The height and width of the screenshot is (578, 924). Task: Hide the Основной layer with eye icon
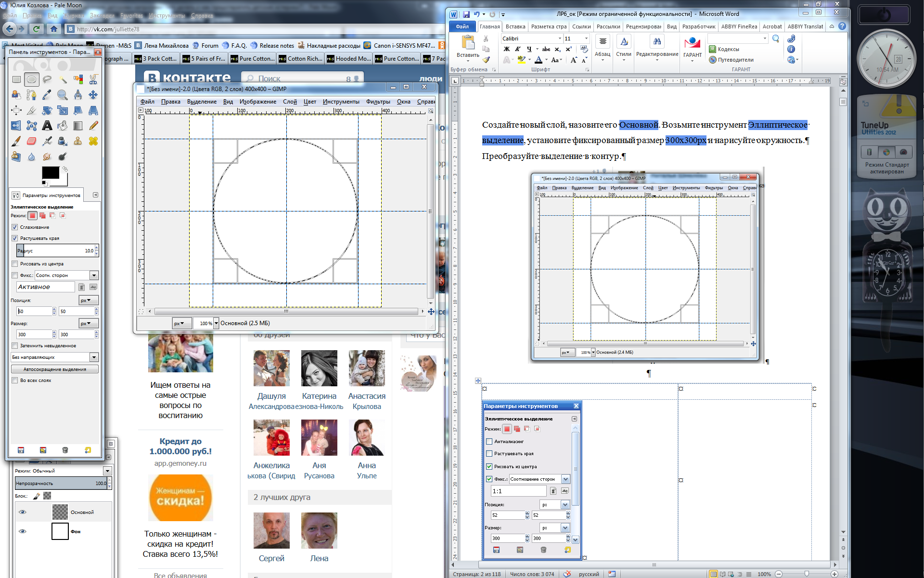(x=23, y=512)
